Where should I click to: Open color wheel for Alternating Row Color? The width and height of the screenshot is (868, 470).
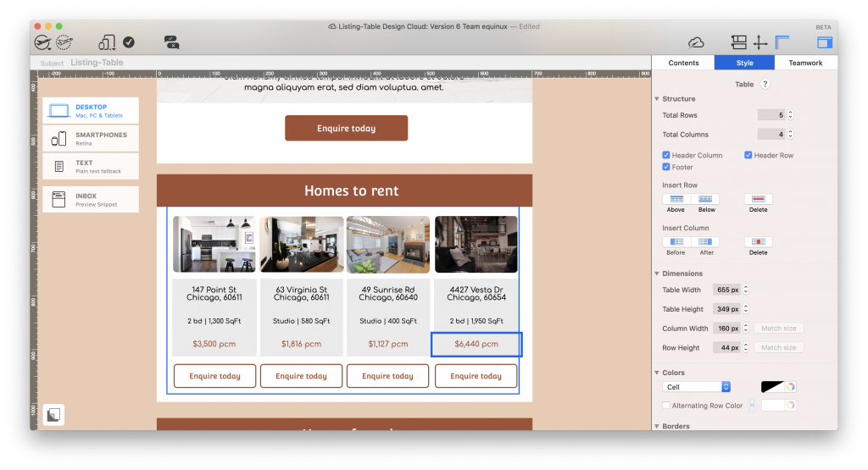(x=791, y=406)
